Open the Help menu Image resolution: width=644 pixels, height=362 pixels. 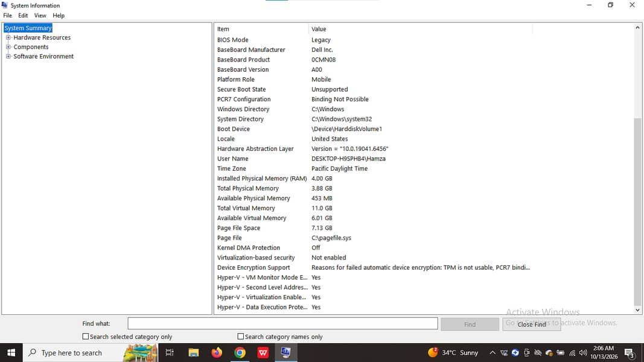coord(59,16)
